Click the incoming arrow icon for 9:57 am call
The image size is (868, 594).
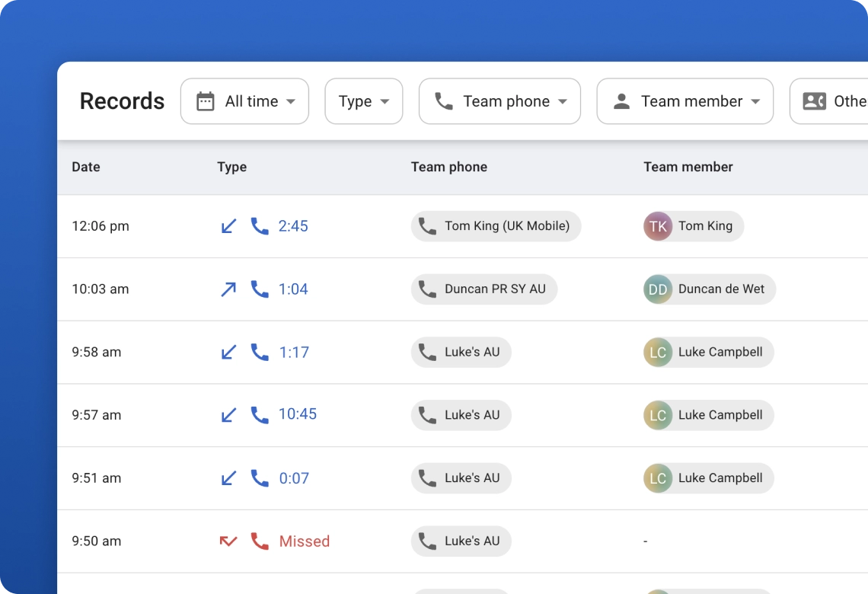(228, 415)
